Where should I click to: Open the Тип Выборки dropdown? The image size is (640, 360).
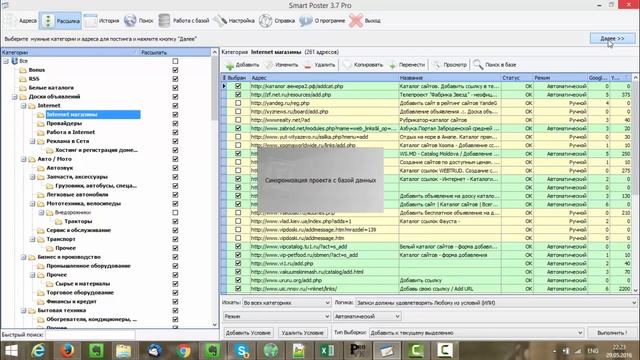click(476, 333)
